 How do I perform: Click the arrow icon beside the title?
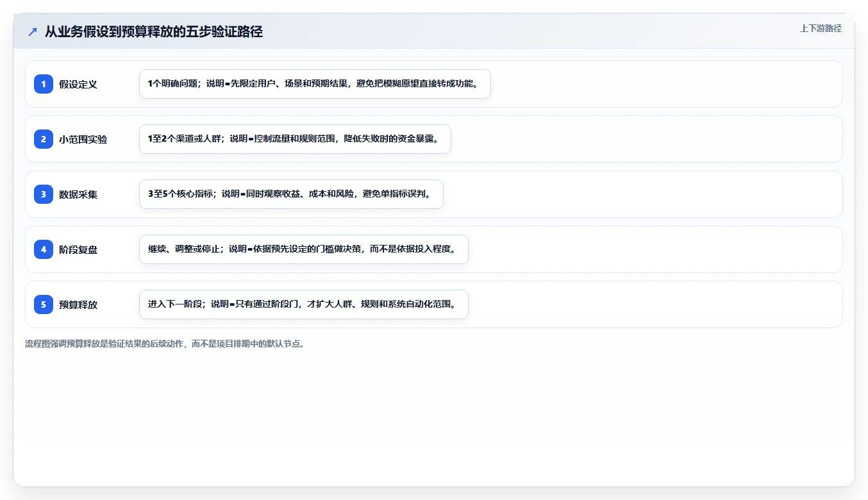click(33, 32)
